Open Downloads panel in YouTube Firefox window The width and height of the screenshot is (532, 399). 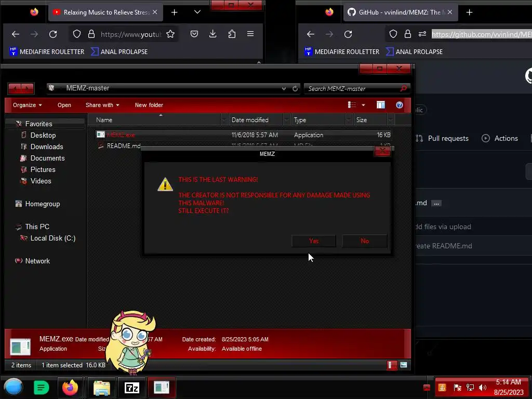[212, 34]
